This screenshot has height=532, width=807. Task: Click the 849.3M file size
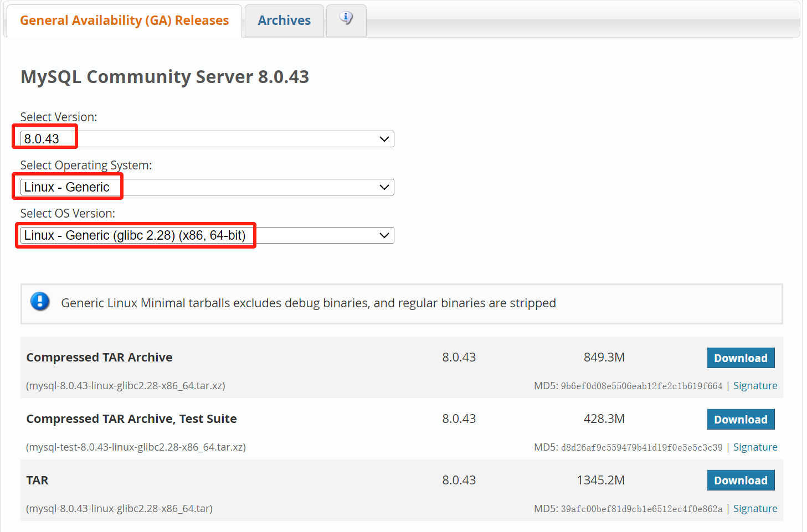pos(604,358)
